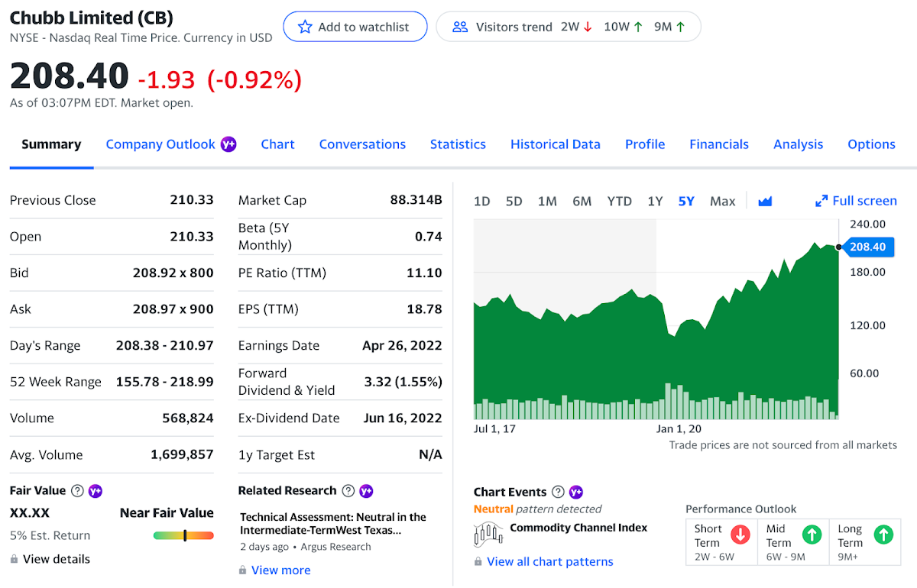Open the Statistics tab

pos(458,144)
